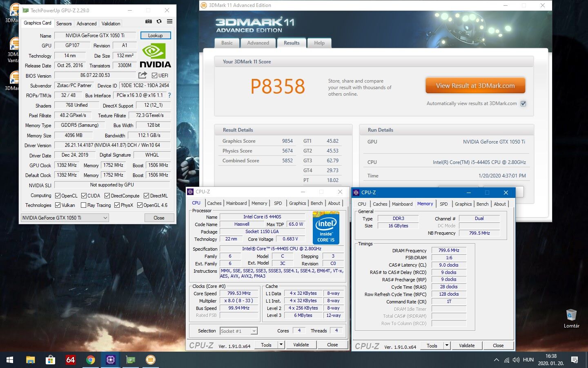This screenshot has width=588, height=368.
Task: Toggle the CUDA checkbox
Action: pyautogui.click(x=84, y=196)
